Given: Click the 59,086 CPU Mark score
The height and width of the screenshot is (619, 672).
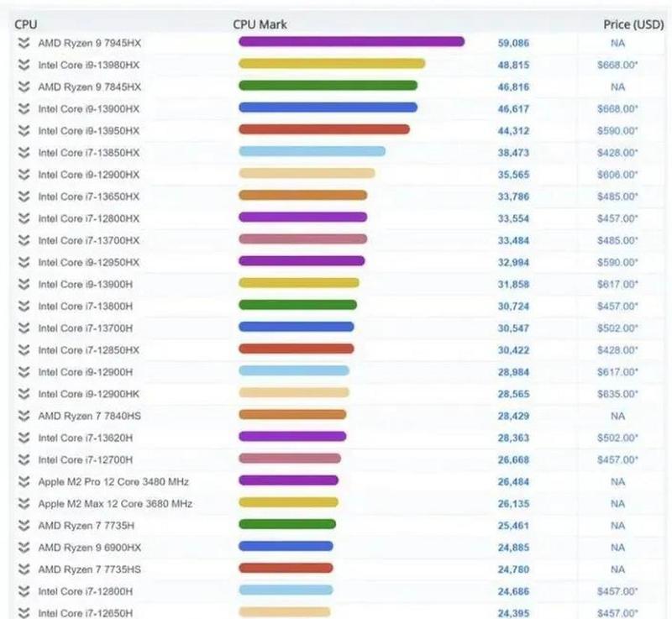Looking at the screenshot, I should tap(513, 43).
